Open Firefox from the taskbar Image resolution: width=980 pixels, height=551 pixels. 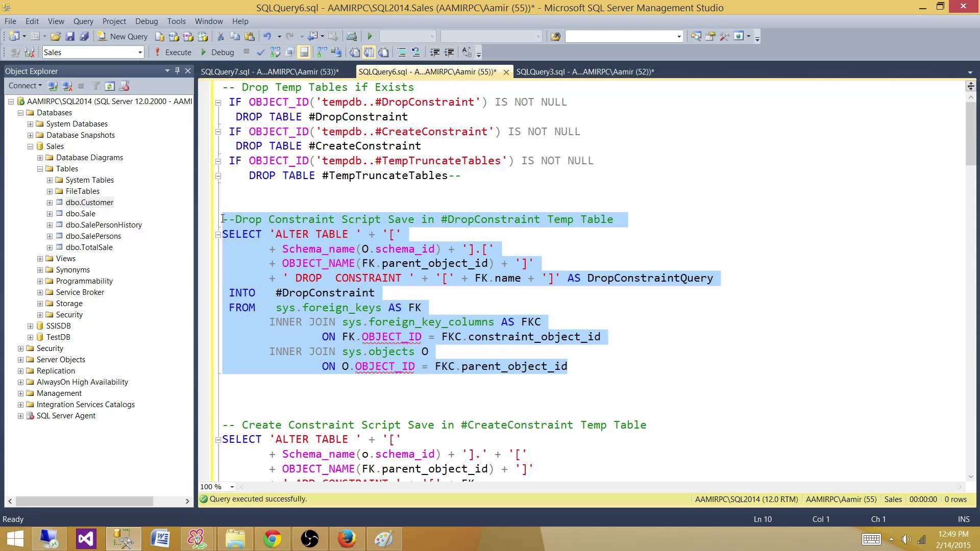347,539
